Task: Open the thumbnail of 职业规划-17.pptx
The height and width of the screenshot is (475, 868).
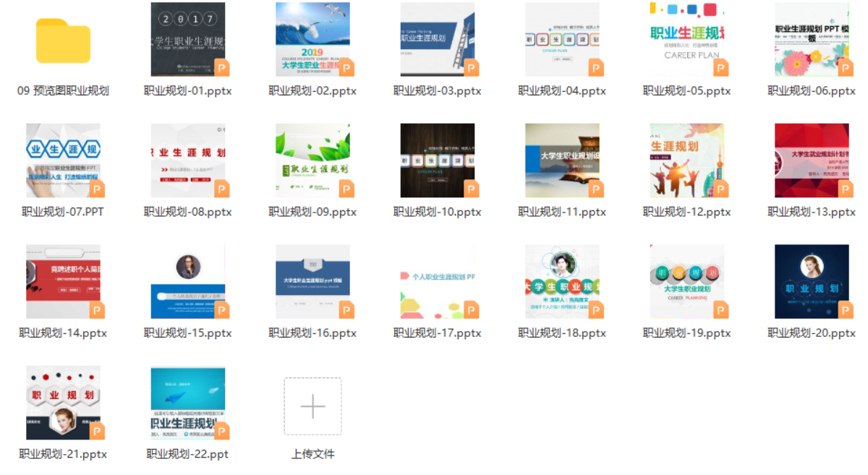Action: (x=438, y=282)
